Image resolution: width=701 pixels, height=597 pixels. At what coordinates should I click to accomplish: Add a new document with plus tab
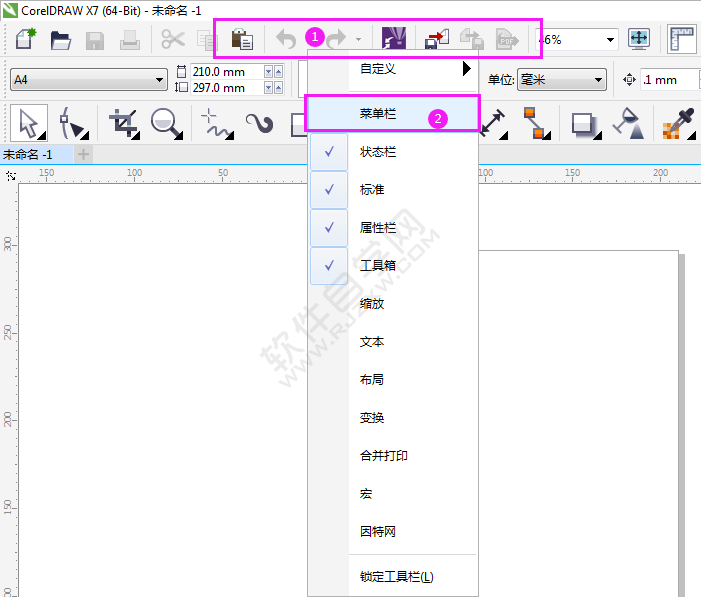83,155
